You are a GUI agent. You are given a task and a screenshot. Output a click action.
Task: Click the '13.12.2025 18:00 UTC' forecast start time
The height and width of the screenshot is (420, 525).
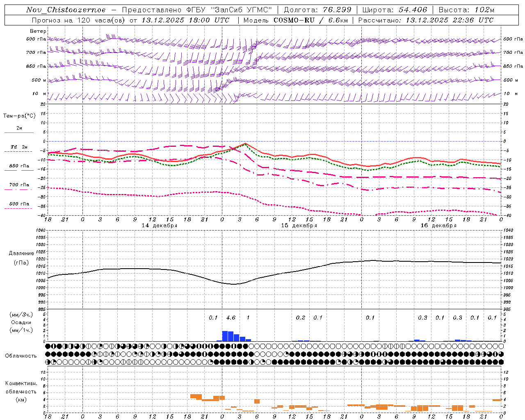(x=185, y=20)
